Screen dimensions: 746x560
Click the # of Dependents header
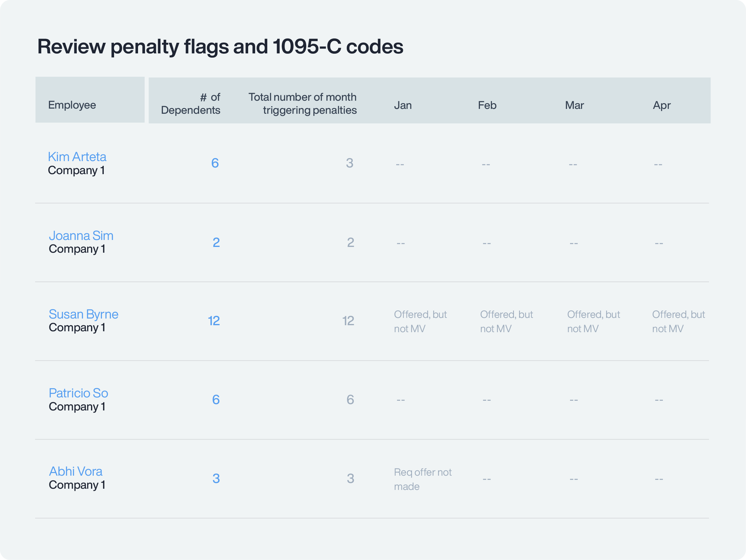191,103
